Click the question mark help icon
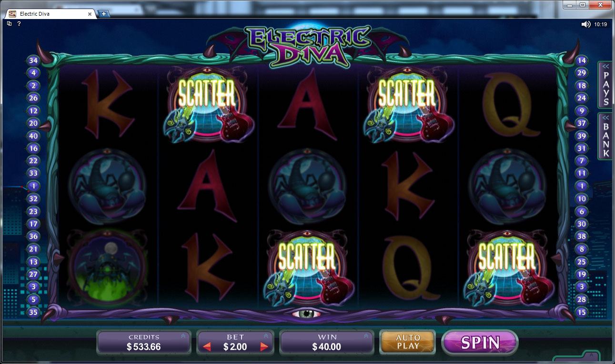 (x=19, y=23)
